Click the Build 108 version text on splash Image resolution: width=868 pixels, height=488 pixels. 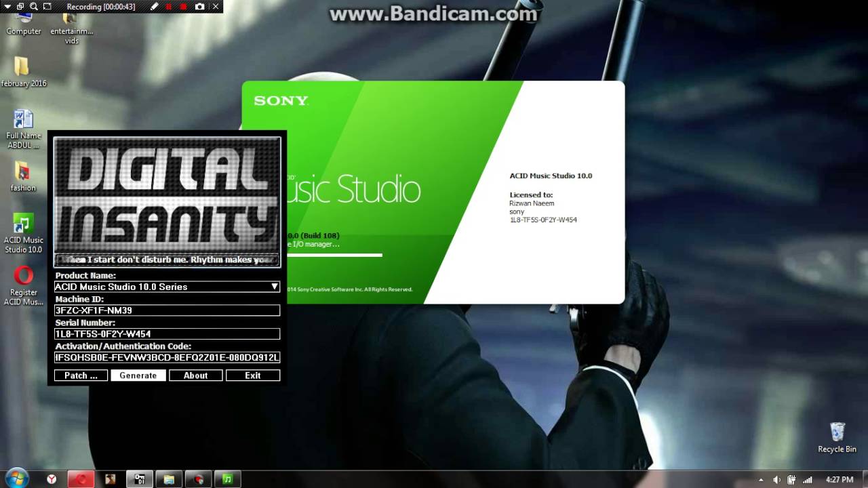pyautogui.click(x=313, y=235)
